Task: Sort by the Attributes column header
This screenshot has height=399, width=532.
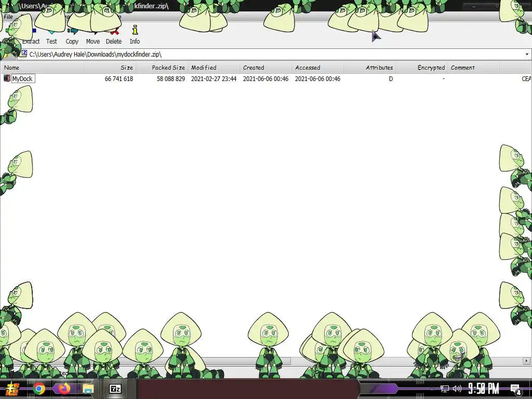Action: (369, 68)
